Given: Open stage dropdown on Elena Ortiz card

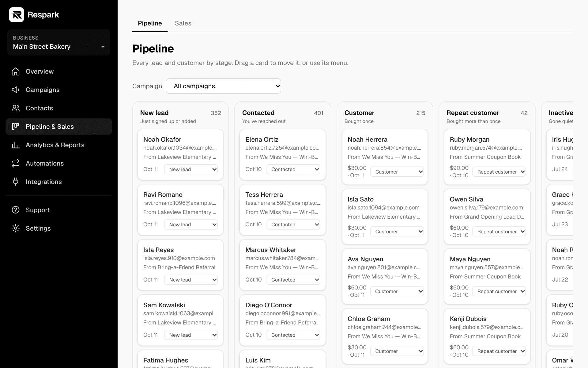Looking at the screenshot, I should 293,169.
